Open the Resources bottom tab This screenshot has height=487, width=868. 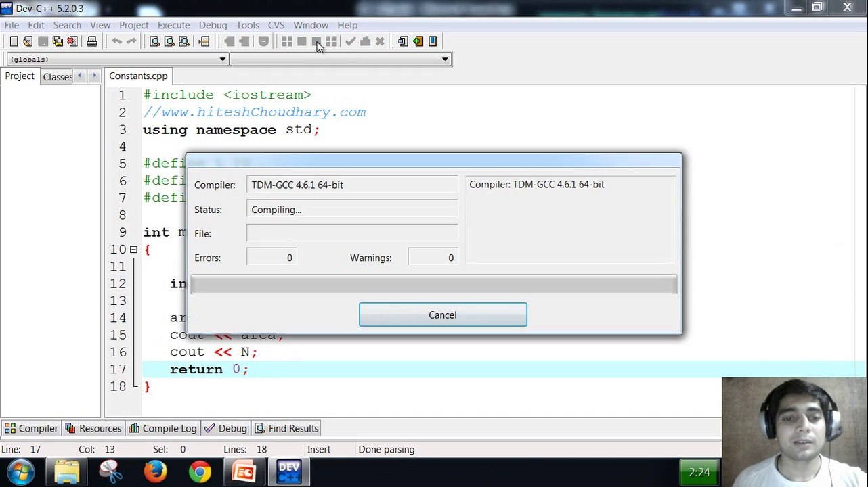(x=93, y=428)
